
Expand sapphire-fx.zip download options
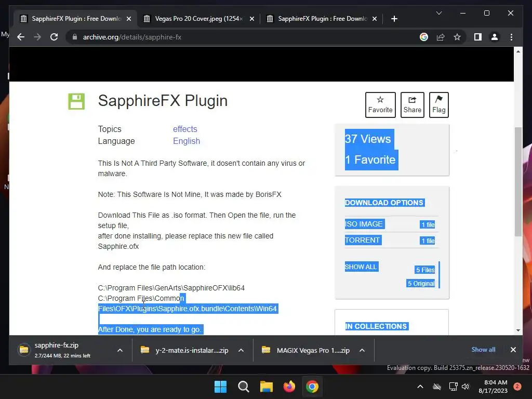tap(120, 350)
